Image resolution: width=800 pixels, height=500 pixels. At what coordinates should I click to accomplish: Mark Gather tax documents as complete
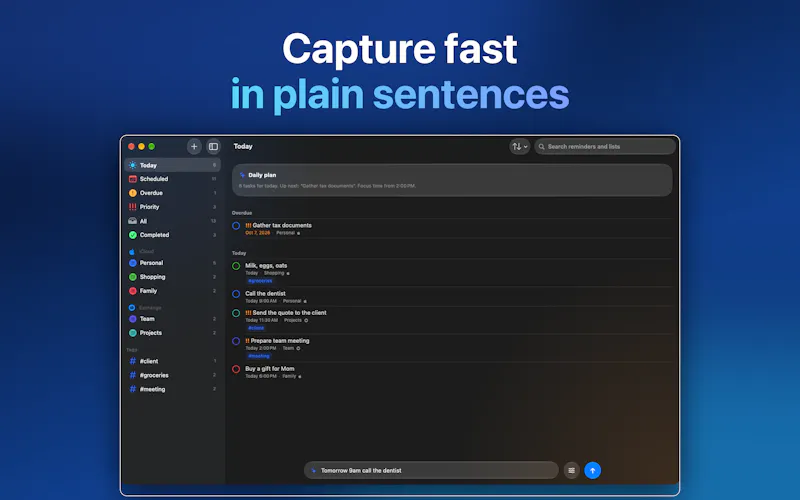click(x=236, y=226)
